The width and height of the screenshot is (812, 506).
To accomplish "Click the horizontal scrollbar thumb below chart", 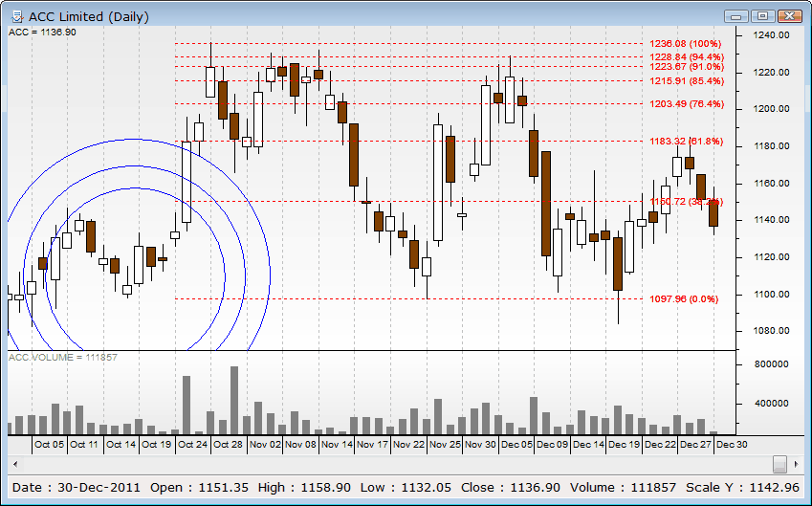I will click(779, 464).
